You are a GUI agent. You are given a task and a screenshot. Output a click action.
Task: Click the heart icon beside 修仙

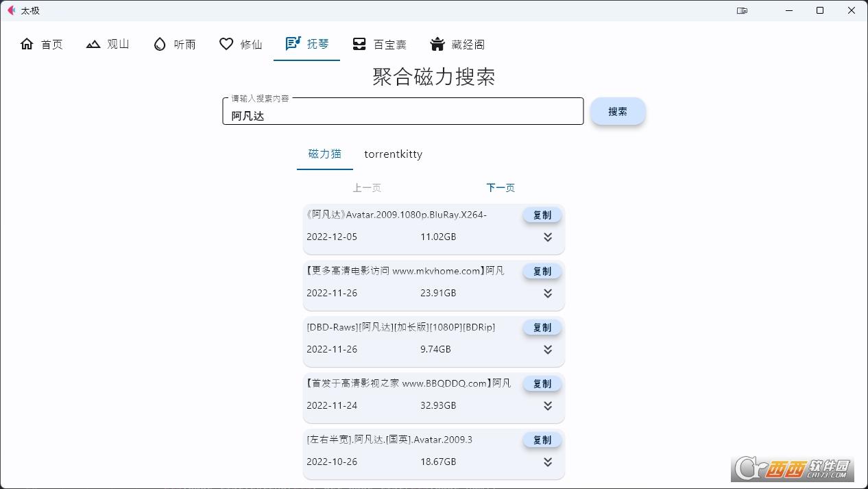point(226,44)
